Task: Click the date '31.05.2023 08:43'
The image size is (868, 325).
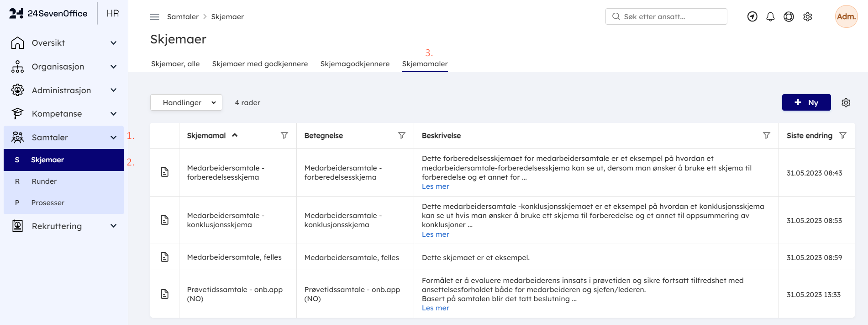Action: point(815,173)
